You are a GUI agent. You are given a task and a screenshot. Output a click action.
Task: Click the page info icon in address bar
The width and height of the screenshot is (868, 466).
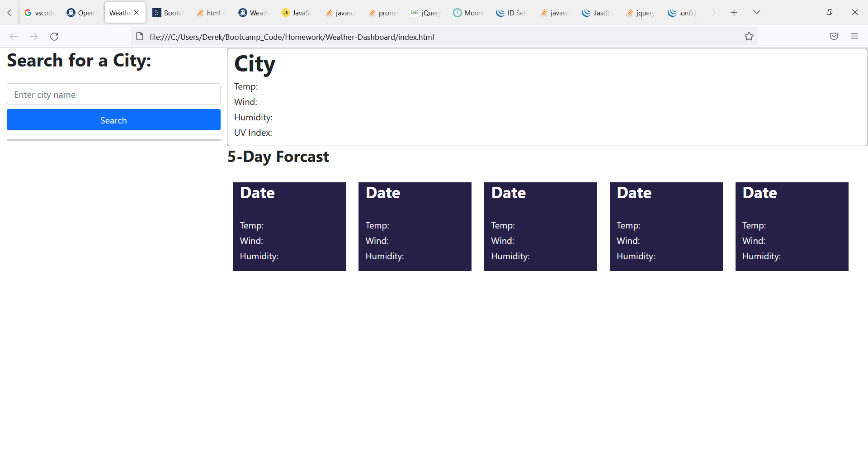click(139, 36)
